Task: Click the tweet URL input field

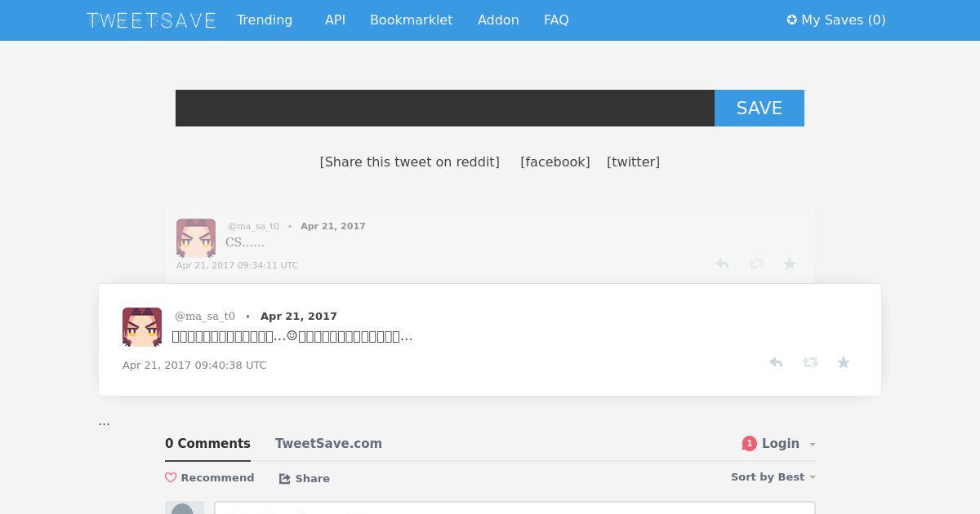Action: tap(445, 108)
